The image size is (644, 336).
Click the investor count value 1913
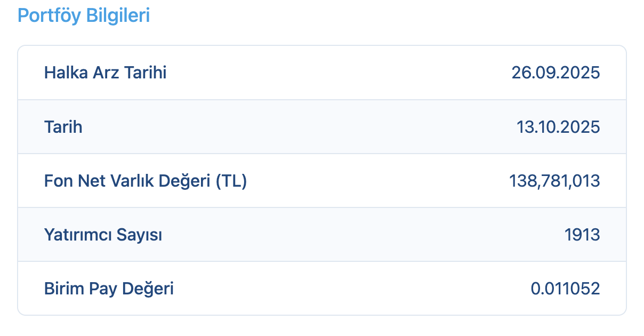coord(582,235)
